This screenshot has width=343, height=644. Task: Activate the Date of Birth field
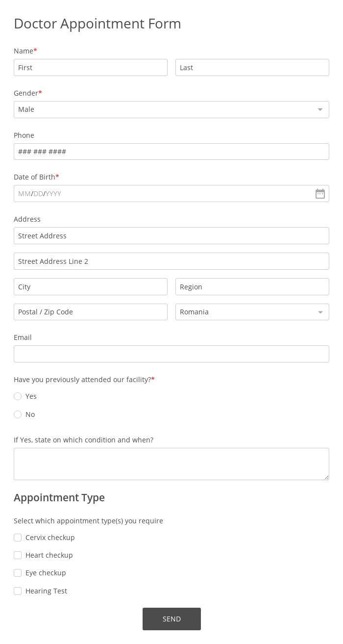164,194
